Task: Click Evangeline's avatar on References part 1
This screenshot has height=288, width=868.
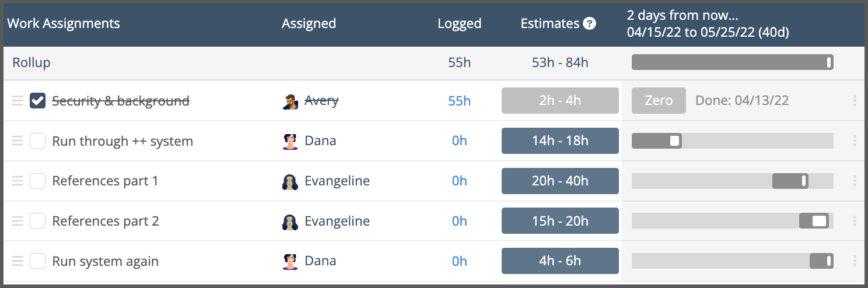Action: pos(290,181)
